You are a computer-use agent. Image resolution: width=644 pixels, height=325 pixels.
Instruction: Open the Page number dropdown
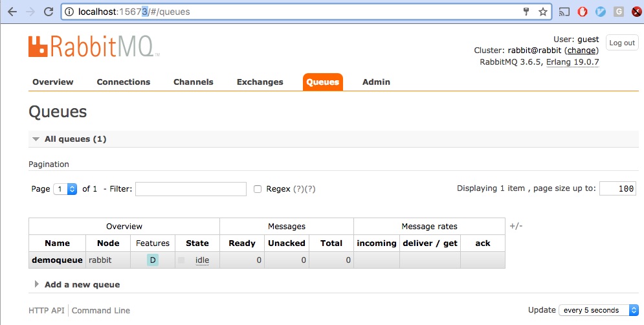(x=65, y=189)
